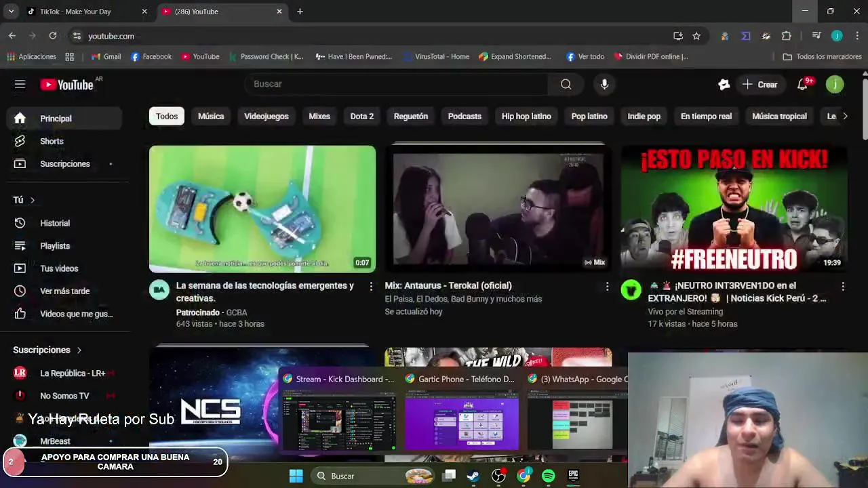Click the icon left of Crear button
This screenshot has height=488, width=868.
click(724, 84)
